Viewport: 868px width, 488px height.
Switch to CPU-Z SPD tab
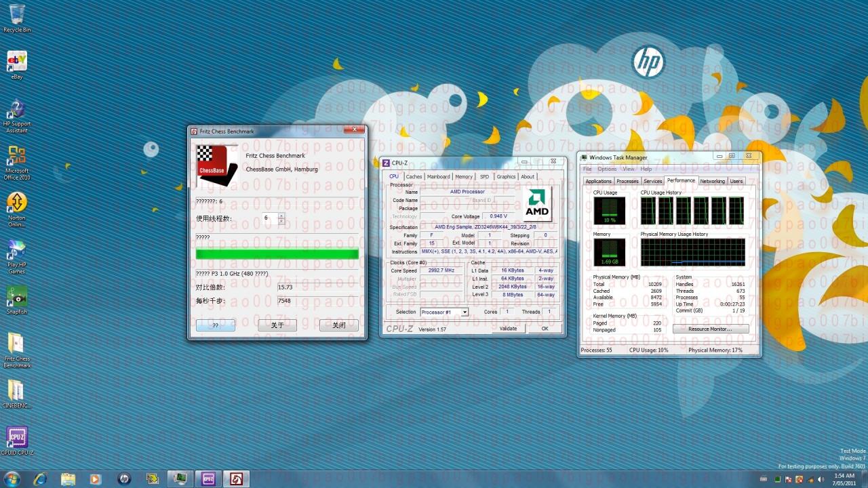coord(484,176)
